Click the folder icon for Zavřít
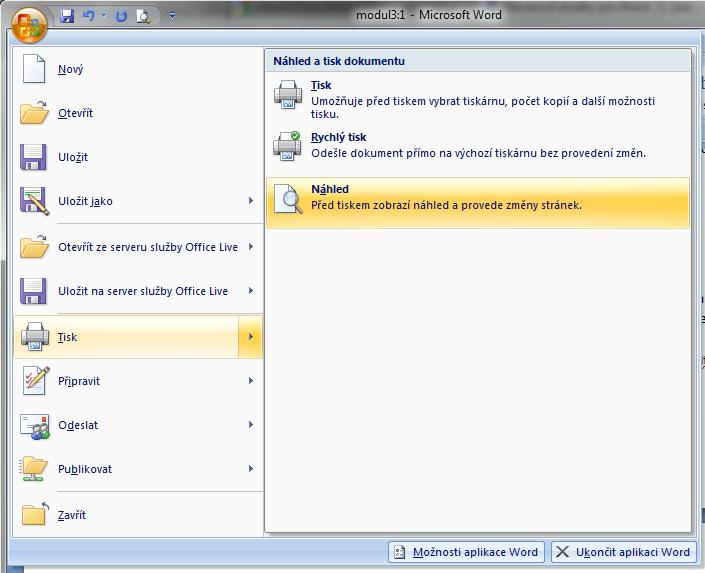Viewport: 705px width, 573px height. tap(35, 514)
